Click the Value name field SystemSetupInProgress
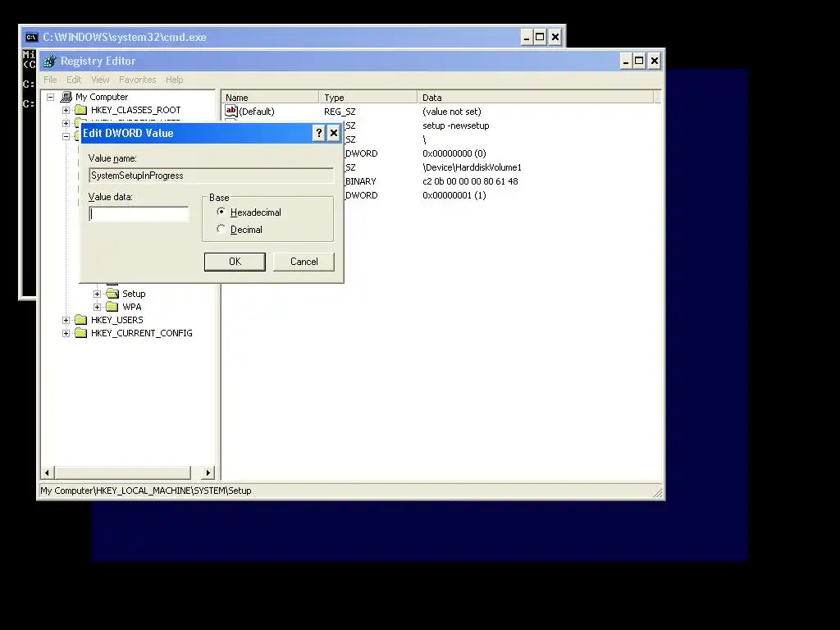840x630 pixels. point(211,176)
